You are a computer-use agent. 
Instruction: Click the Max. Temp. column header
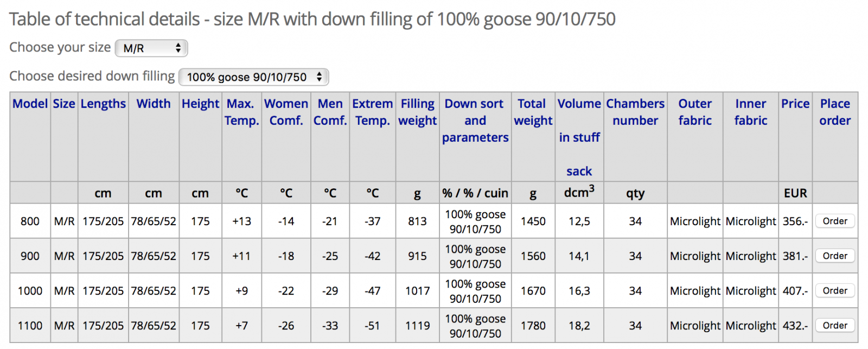241,112
